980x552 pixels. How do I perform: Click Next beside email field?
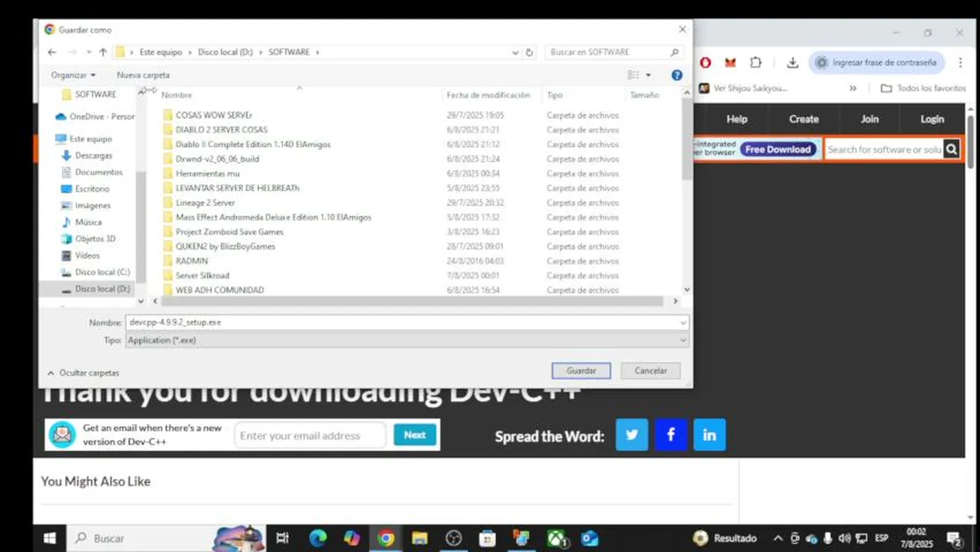pos(415,435)
